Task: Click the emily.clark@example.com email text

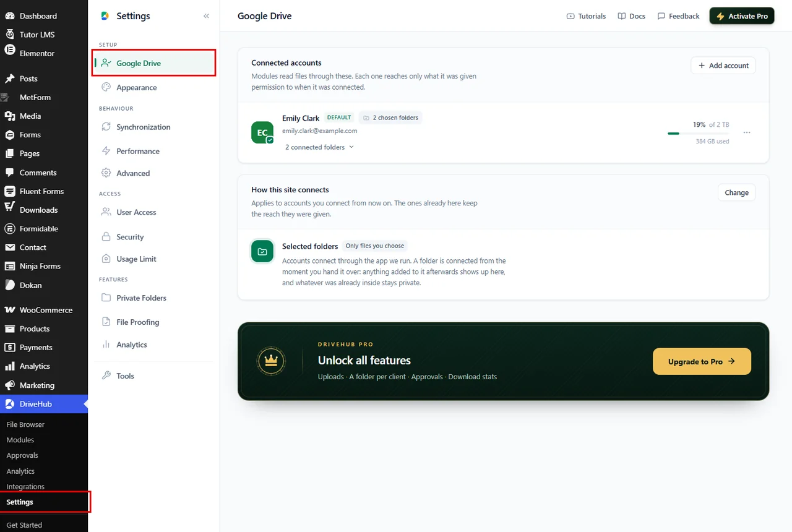Action: 319,131
